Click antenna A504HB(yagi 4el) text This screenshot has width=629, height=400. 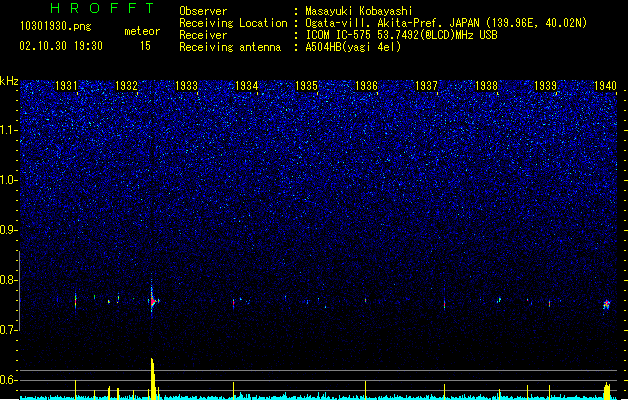click(x=353, y=47)
